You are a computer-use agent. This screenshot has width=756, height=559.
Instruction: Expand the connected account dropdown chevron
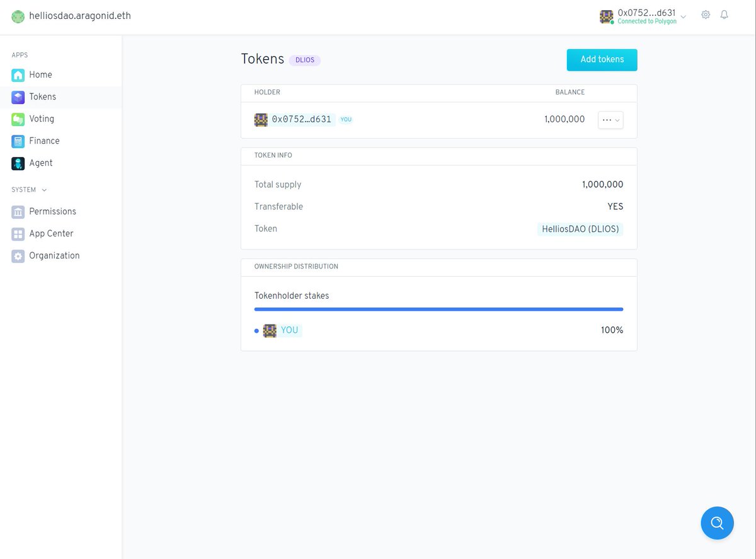tap(684, 16)
